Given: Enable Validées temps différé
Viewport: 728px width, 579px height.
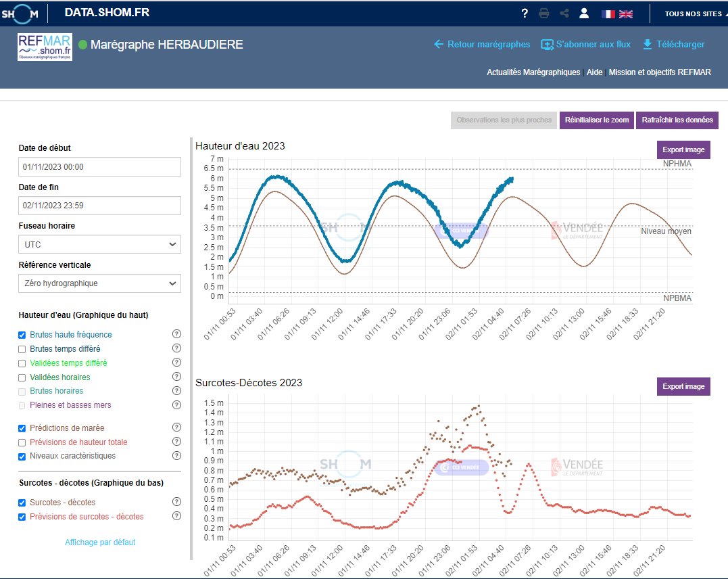Looking at the screenshot, I should 22,363.
